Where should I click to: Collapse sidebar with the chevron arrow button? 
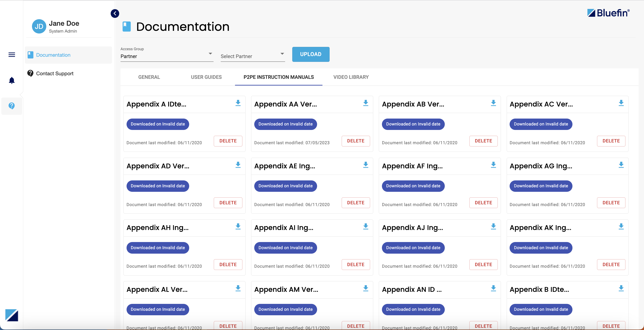tap(115, 13)
